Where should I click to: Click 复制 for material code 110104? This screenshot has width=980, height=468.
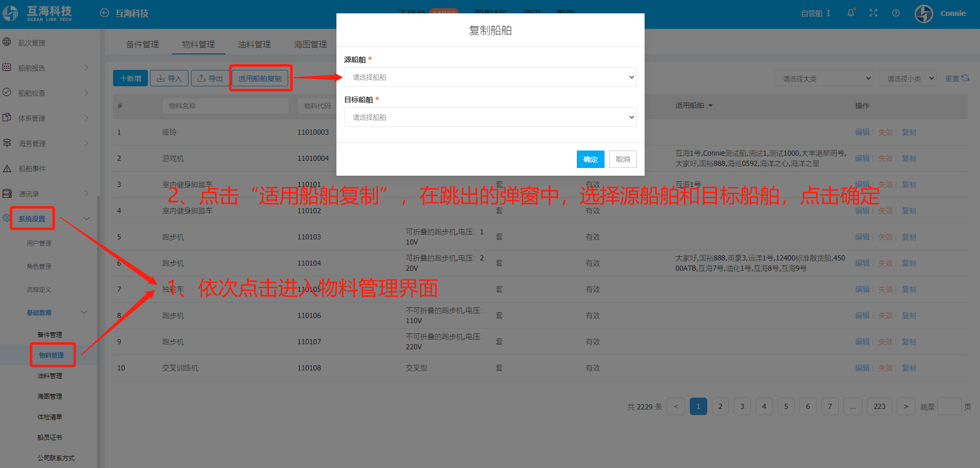[x=909, y=263]
